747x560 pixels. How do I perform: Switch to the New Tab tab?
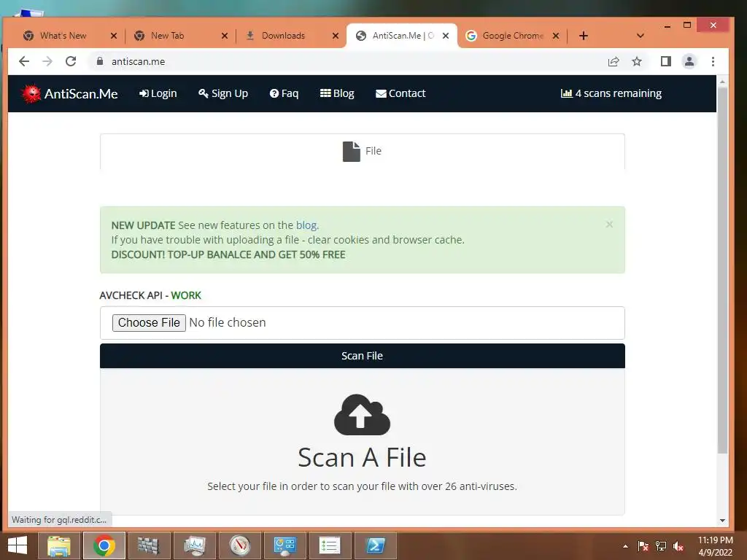pos(167,36)
